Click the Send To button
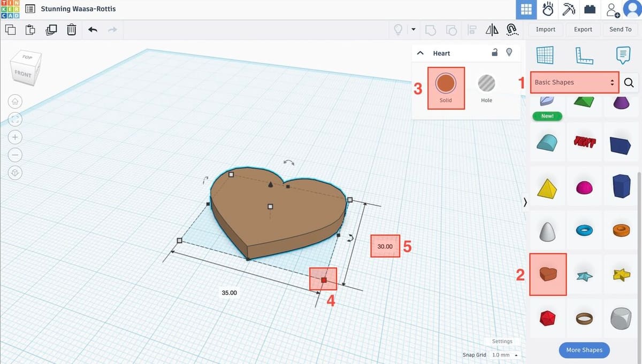The image size is (642, 364). coord(620,29)
